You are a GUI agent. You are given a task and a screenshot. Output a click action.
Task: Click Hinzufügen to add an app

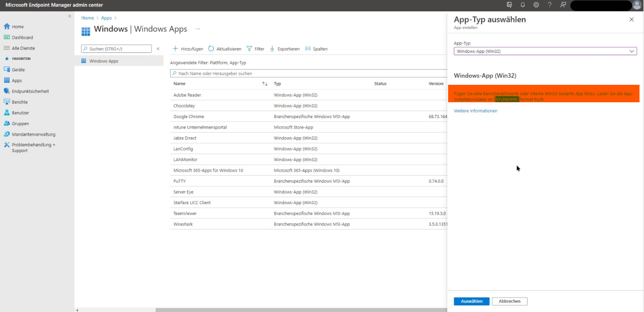coord(188,49)
